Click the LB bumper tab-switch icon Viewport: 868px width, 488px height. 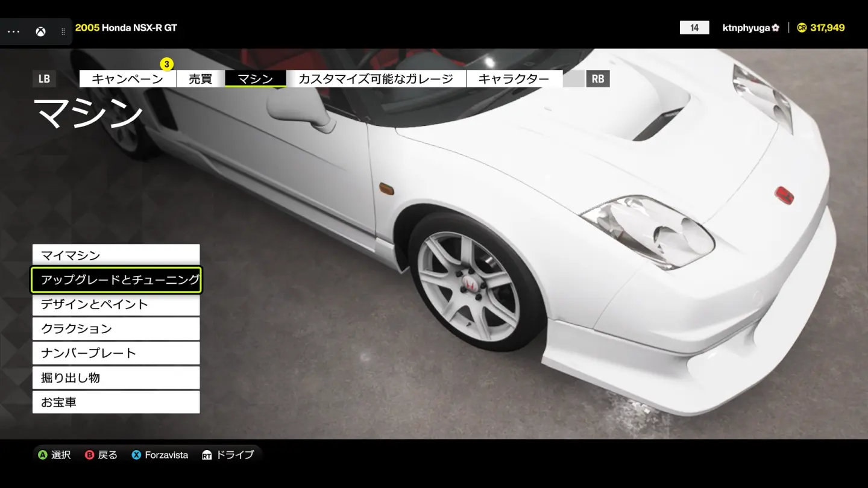click(44, 79)
